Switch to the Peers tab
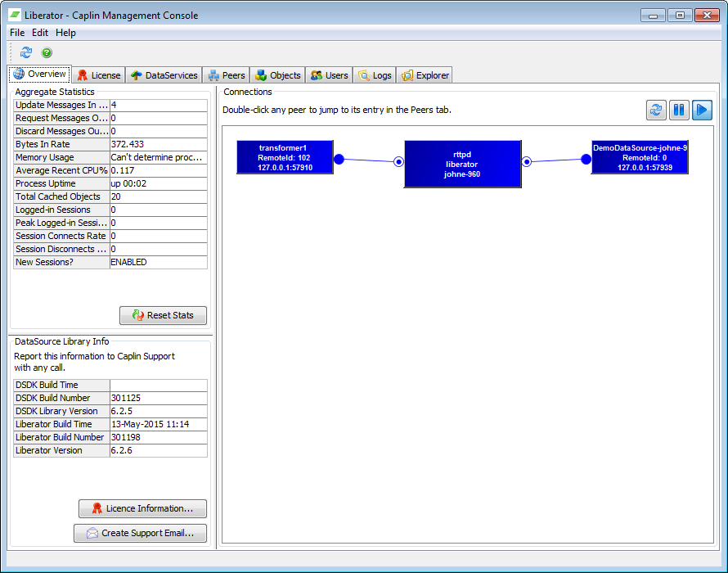728x573 pixels. tap(227, 75)
